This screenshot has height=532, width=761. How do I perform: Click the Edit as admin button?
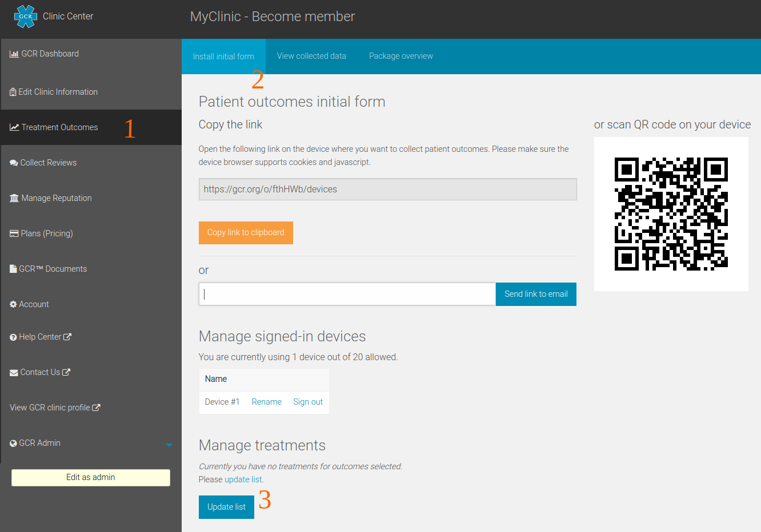click(91, 478)
